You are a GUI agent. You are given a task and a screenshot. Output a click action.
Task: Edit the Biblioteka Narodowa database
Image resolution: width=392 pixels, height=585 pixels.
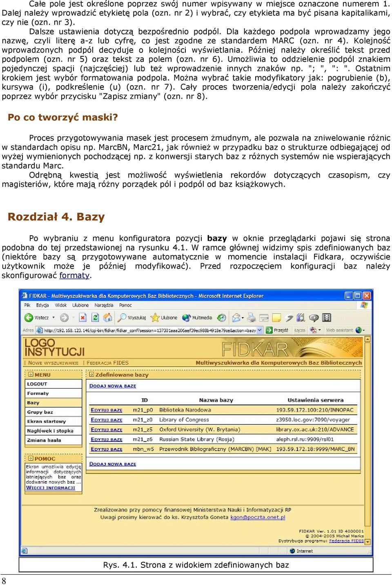tap(106, 410)
